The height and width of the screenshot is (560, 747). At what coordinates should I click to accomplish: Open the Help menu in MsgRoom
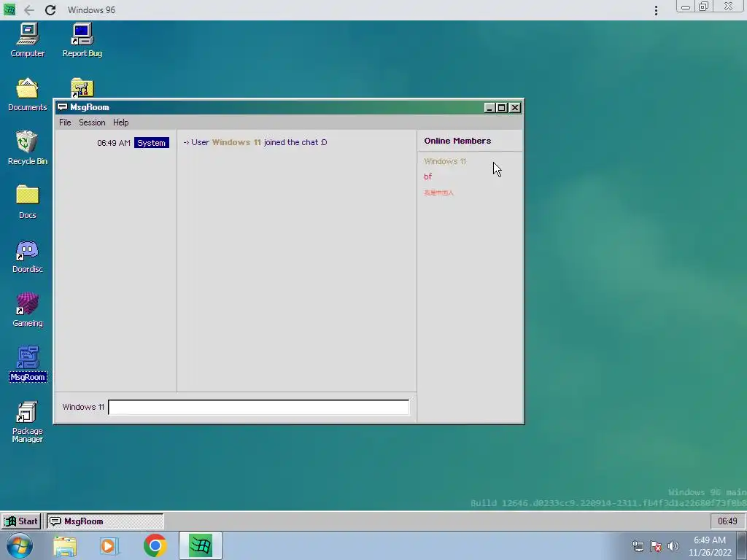120,122
